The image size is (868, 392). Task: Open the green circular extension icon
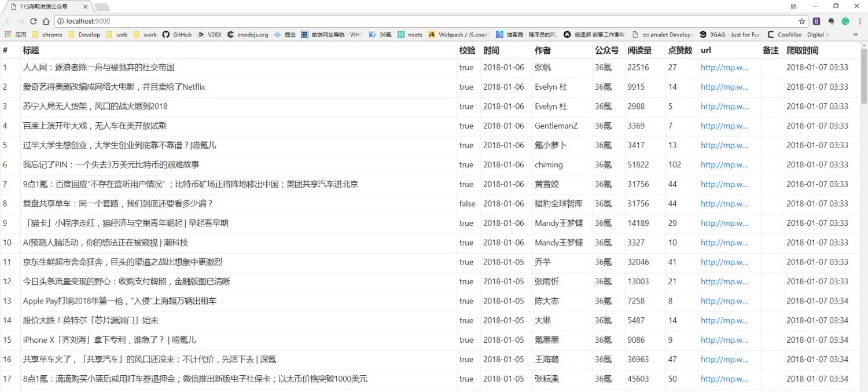845,21
